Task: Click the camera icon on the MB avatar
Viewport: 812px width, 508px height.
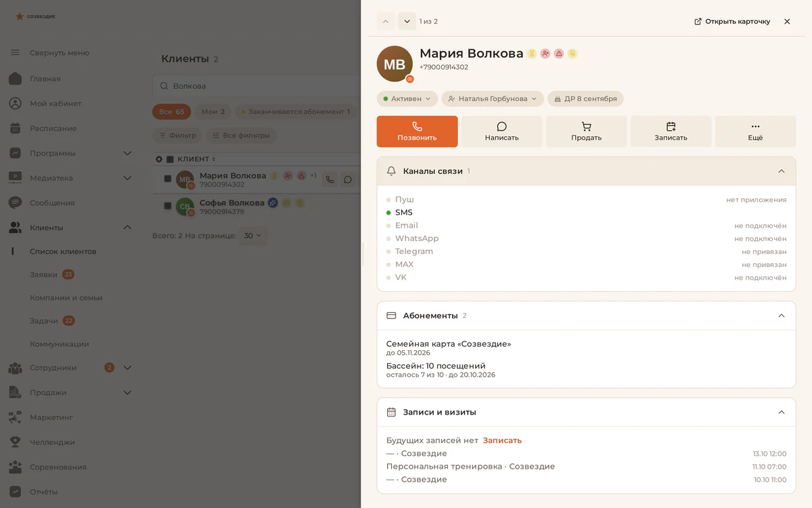Action: pyautogui.click(x=409, y=79)
